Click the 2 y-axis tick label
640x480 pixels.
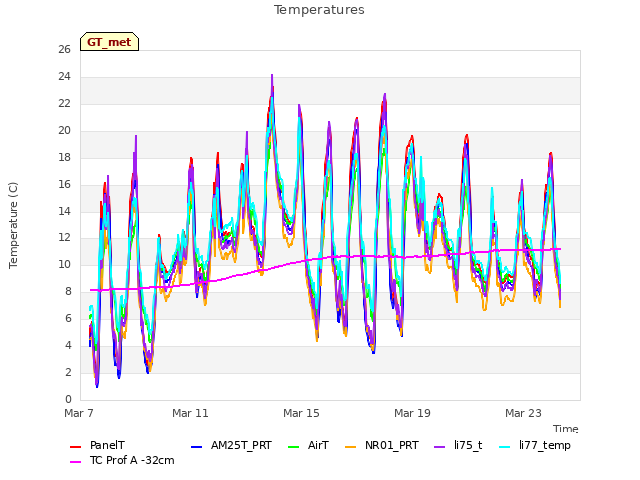68,373
